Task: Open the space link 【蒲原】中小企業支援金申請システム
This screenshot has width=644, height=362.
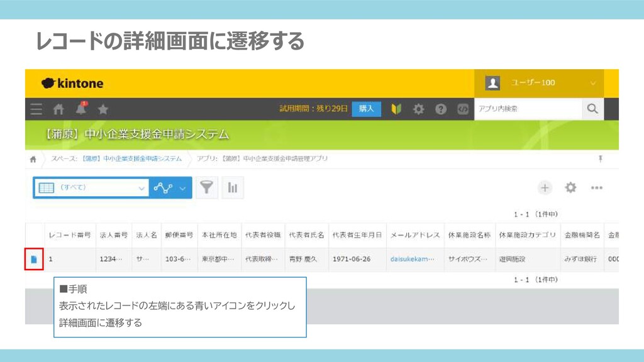Action: tap(132, 159)
